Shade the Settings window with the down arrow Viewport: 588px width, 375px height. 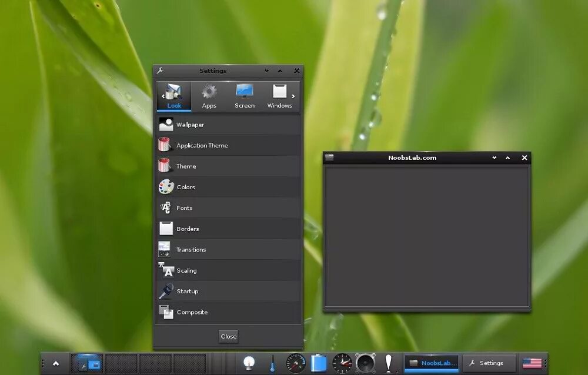click(x=267, y=71)
